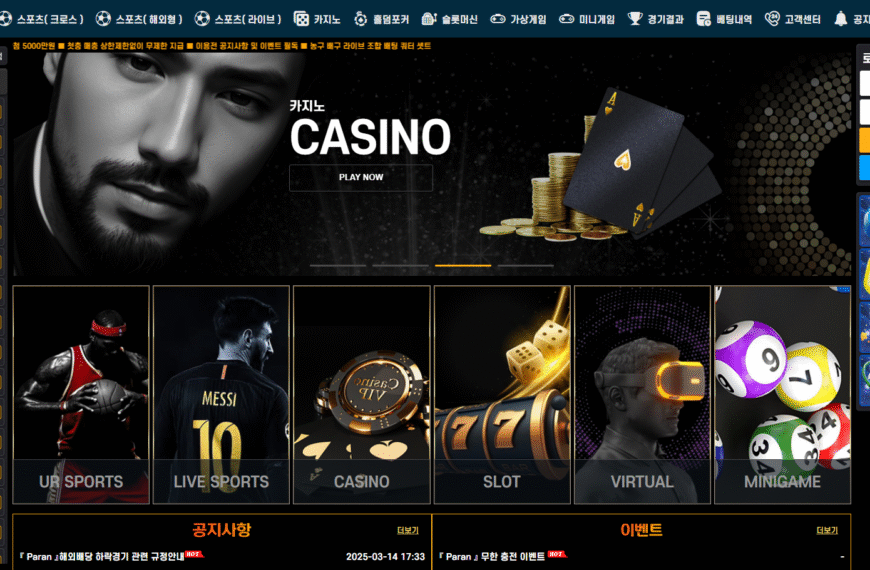
Task: Click the soccer ball icon for 스포츠(라이브)
Action: 202,19
